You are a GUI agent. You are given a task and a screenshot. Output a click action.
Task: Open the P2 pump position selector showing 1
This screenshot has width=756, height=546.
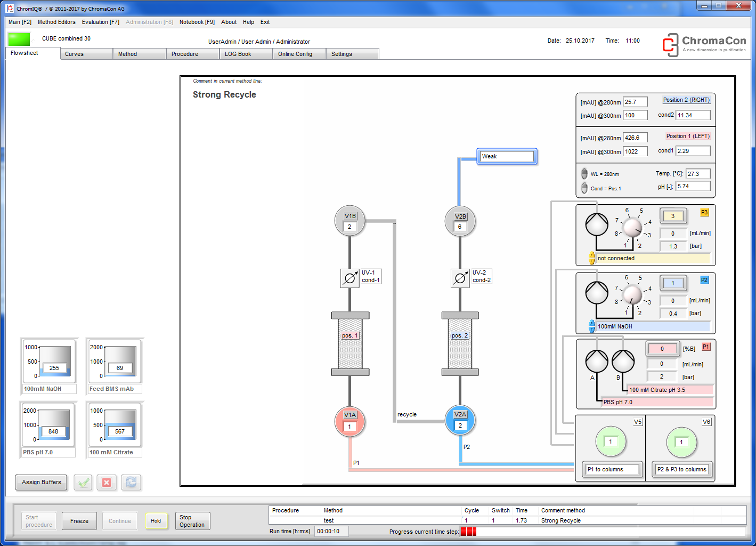673,283
